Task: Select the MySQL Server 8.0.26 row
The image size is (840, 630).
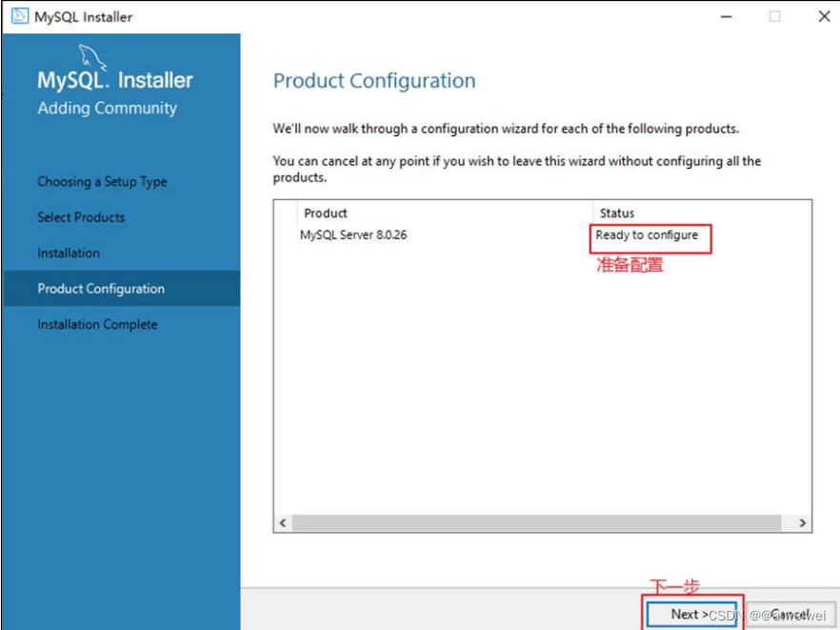Action: tap(542, 234)
